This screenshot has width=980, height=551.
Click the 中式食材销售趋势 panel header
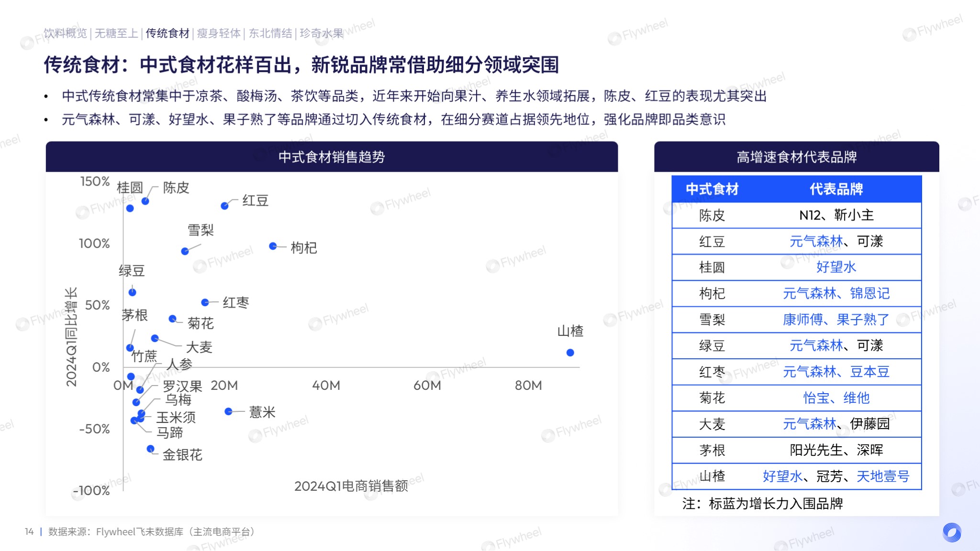tap(332, 157)
